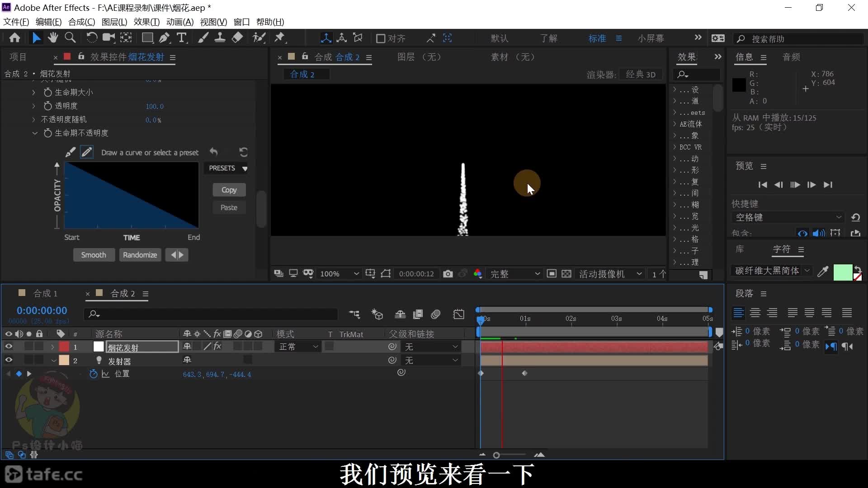The image size is (868, 488).
Task: Click the timeline zoom slider handle
Action: [496, 455]
